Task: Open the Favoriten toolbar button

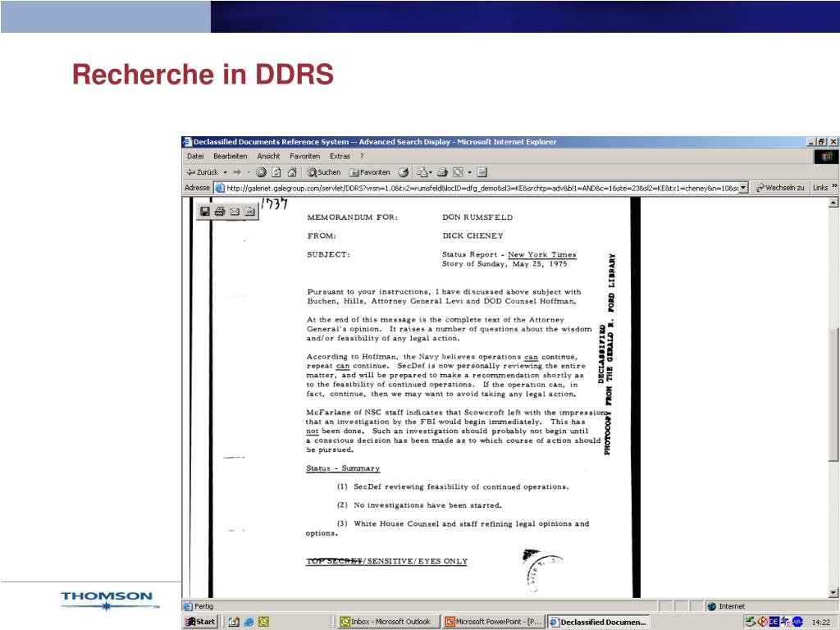Action: (x=370, y=172)
